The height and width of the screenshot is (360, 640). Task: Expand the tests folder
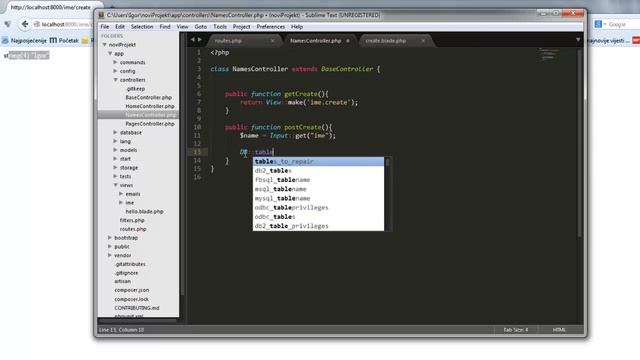click(116, 176)
